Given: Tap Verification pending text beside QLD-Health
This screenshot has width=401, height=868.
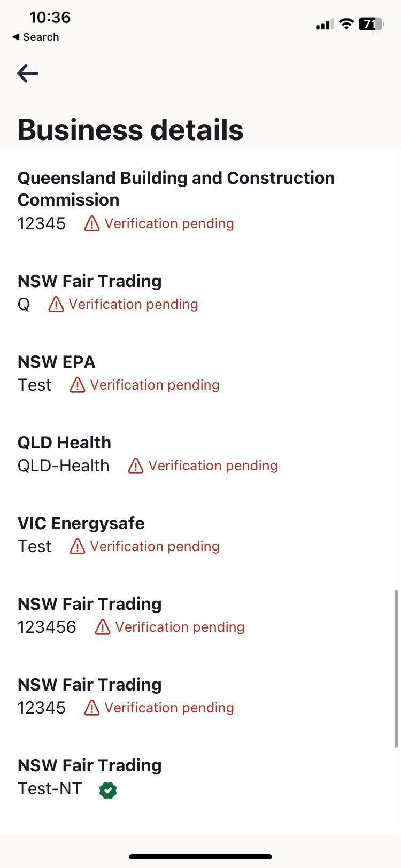Looking at the screenshot, I should (x=213, y=466).
